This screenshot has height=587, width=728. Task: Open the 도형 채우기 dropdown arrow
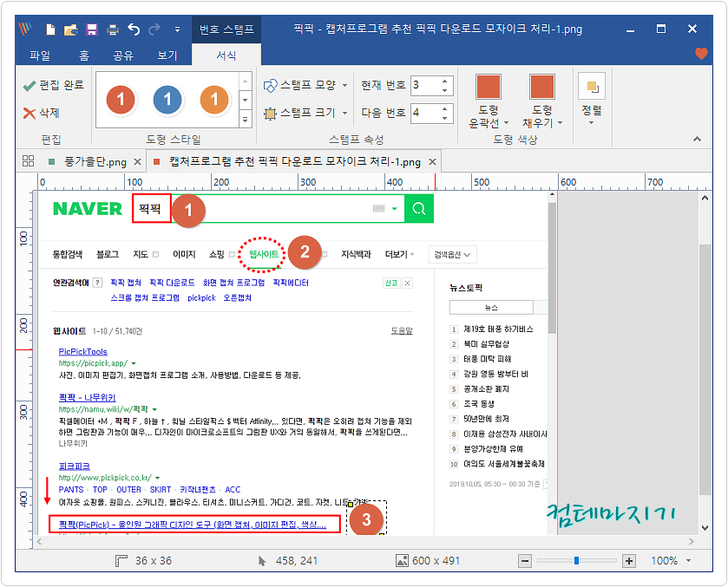(560, 123)
